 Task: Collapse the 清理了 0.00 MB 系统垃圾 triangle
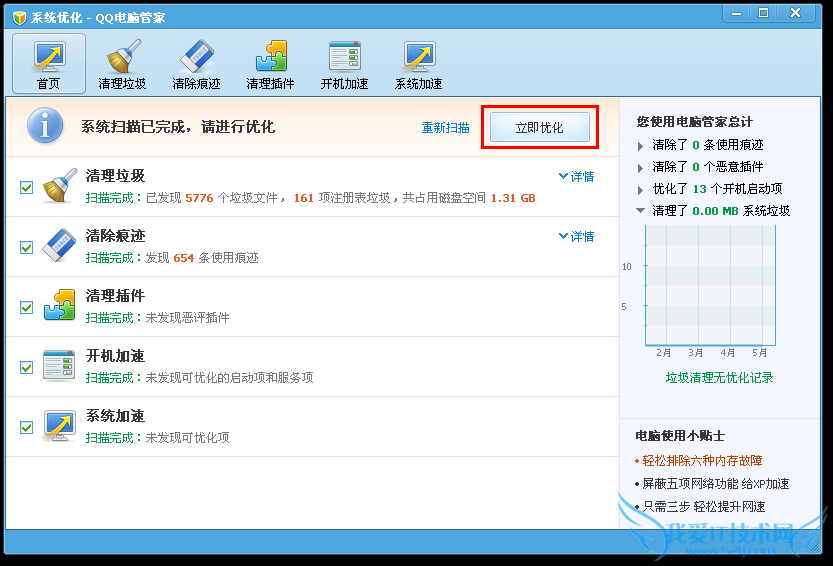(641, 211)
